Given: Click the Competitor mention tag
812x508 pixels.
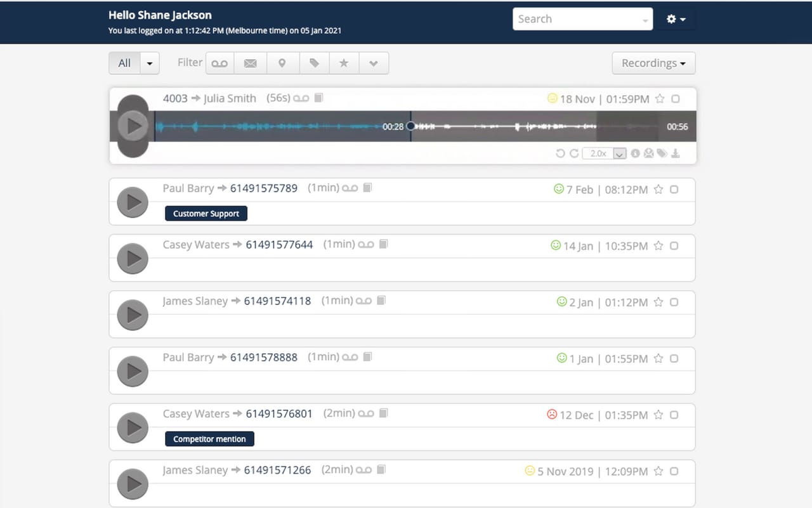Looking at the screenshot, I should point(209,439).
